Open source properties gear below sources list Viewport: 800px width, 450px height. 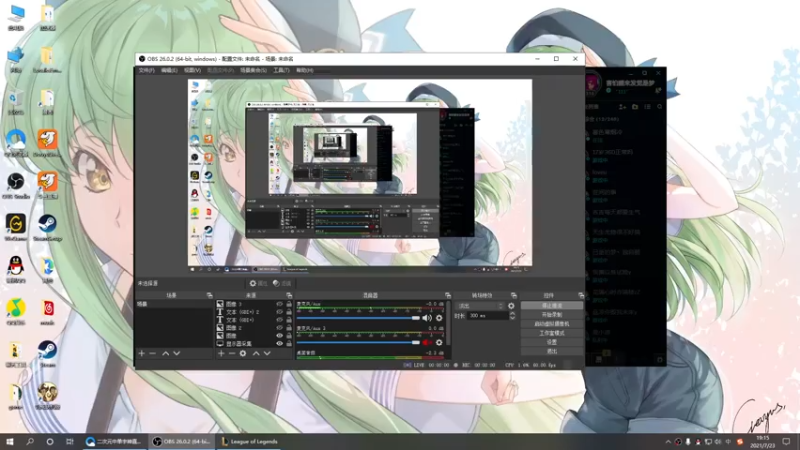tap(243, 353)
